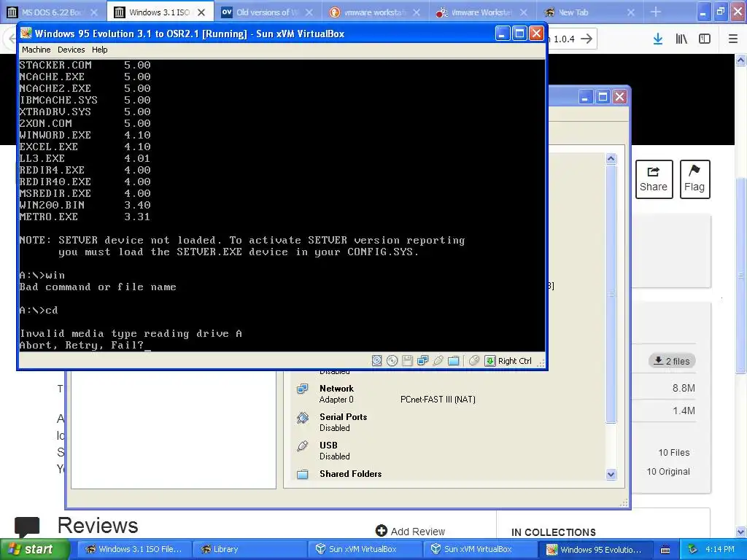This screenshot has height=560, width=747.
Task: Open the browser hamburger menu
Action: tap(733, 39)
